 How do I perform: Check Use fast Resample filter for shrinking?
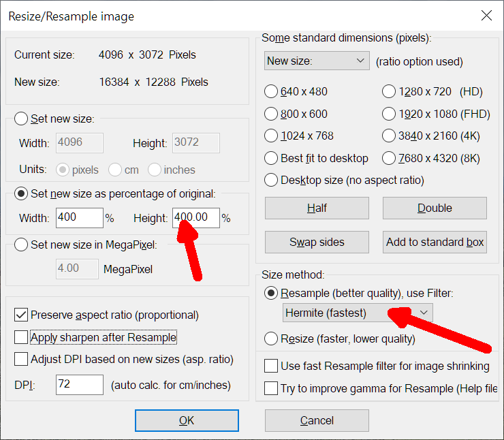pos(271,366)
